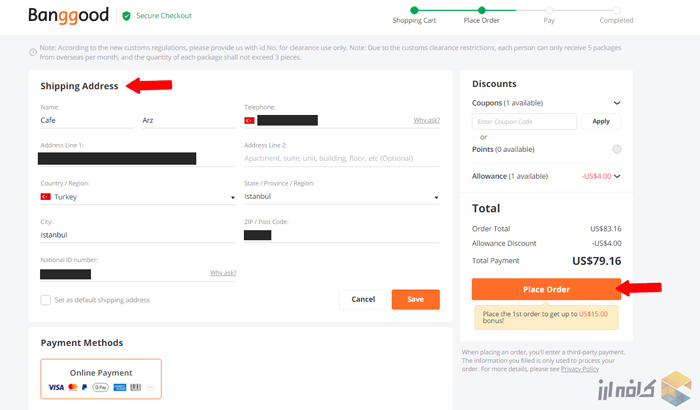Click the PayPal payment icon

coord(85,387)
